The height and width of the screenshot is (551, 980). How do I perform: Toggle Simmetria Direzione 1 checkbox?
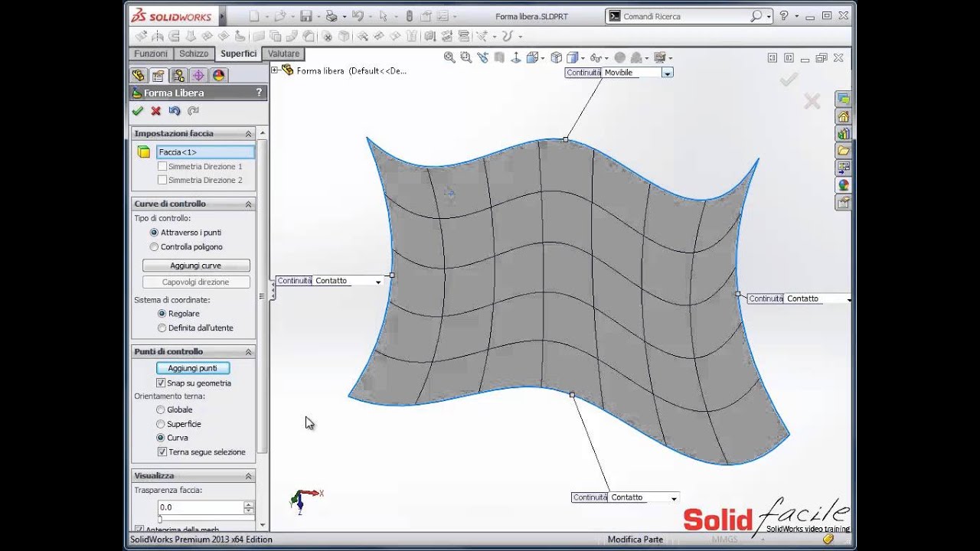(162, 166)
